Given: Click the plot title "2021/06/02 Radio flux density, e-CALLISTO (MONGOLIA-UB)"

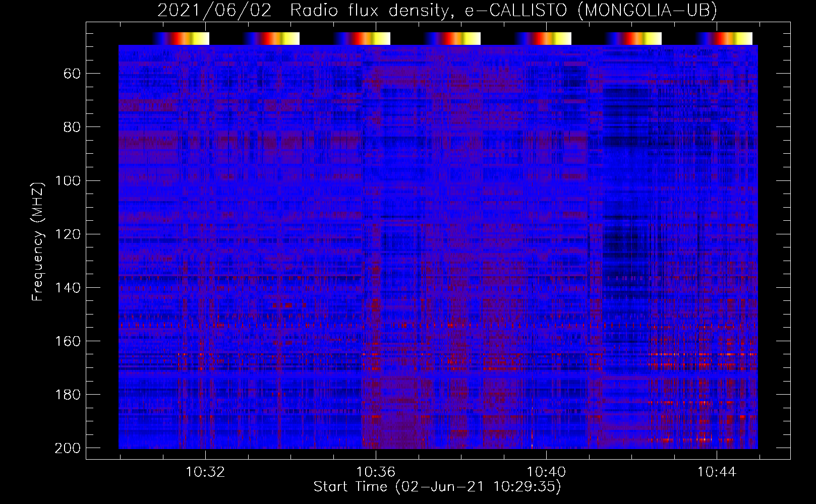Looking at the screenshot, I should coord(437,11).
